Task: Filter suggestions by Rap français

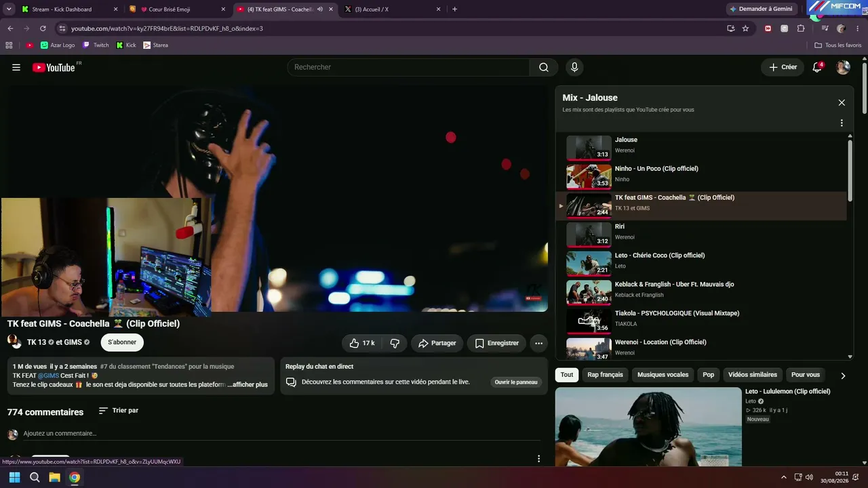Action: pos(606,375)
